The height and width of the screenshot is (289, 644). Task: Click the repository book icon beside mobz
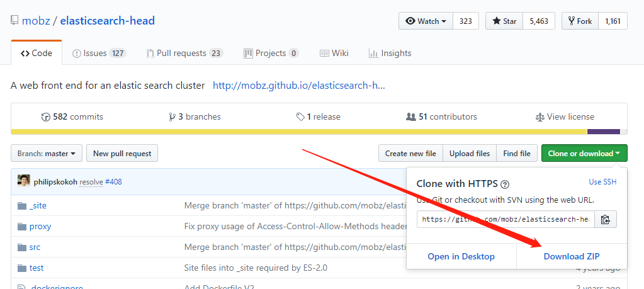(x=14, y=21)
